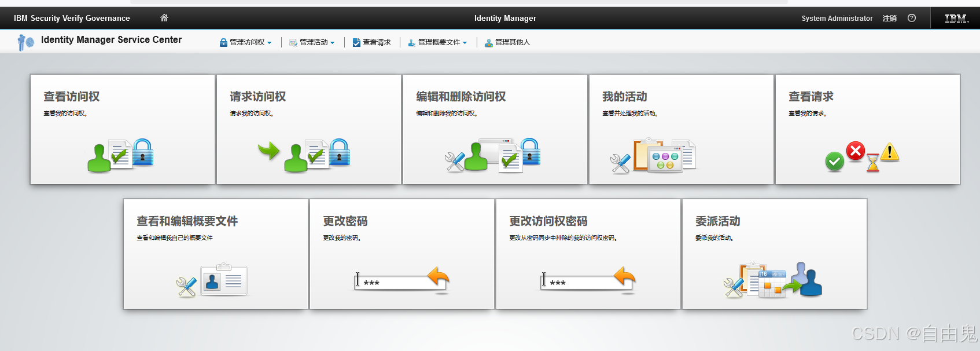Click the text 编辑和删除我的访问权。
The width and height of the screenshot is (980, 351).
tap(447, 114)
